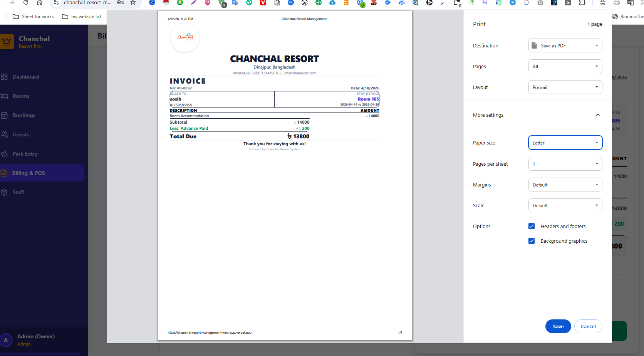
Task: Click the pink U shield extension
Action: click(208, 3)
